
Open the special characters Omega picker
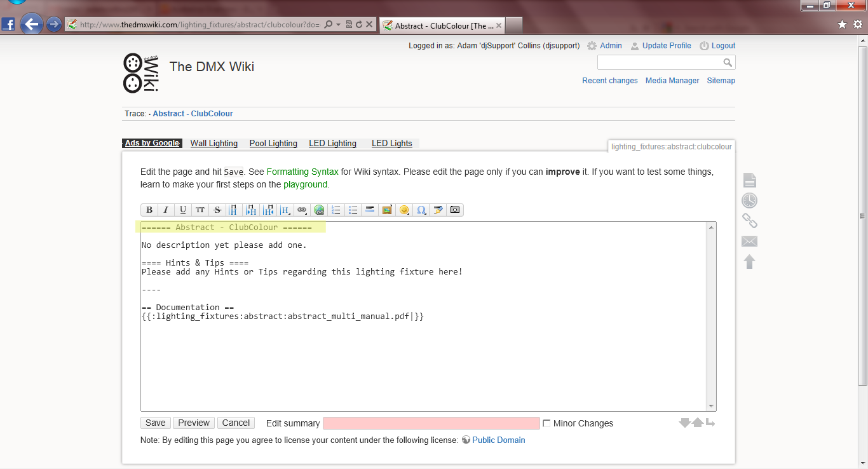421,210
